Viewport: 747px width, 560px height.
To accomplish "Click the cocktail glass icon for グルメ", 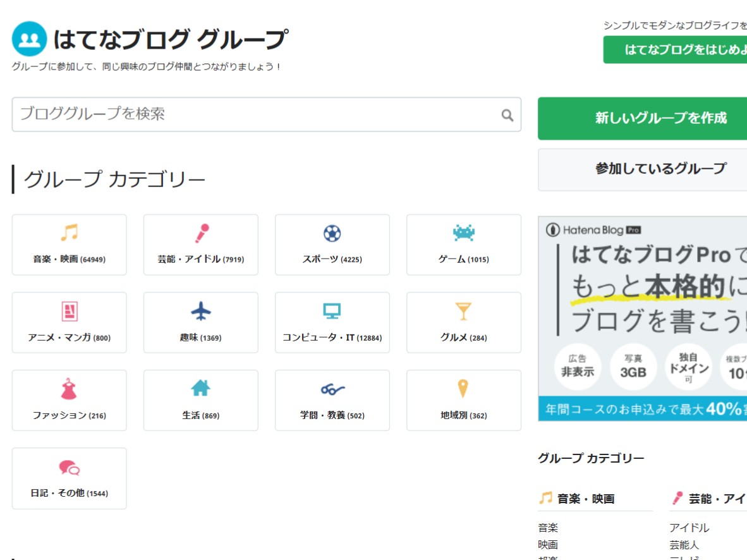I will pos(463,311).
